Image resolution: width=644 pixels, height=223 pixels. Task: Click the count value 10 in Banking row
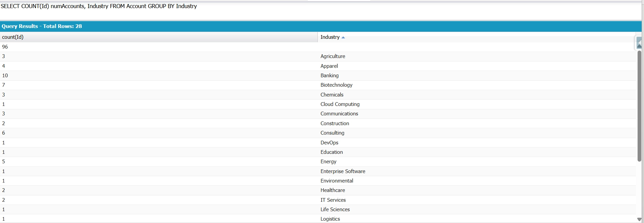(5, 76)
